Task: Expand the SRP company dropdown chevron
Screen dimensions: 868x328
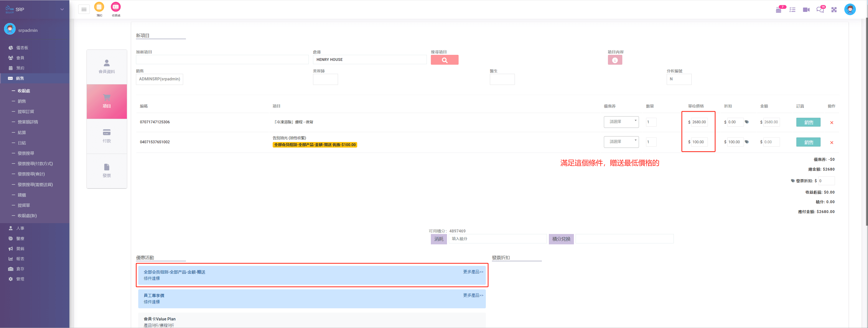Action: coord(62,9)
